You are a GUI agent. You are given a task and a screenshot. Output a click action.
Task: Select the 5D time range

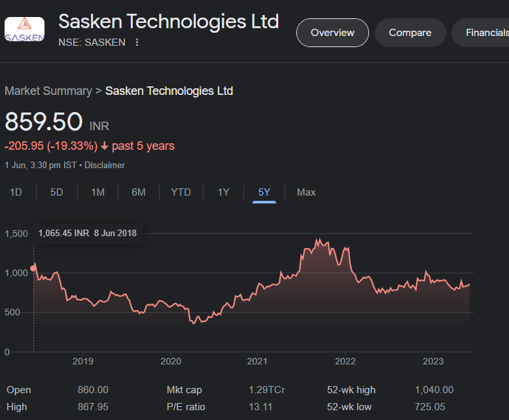[x=57, y=192]
